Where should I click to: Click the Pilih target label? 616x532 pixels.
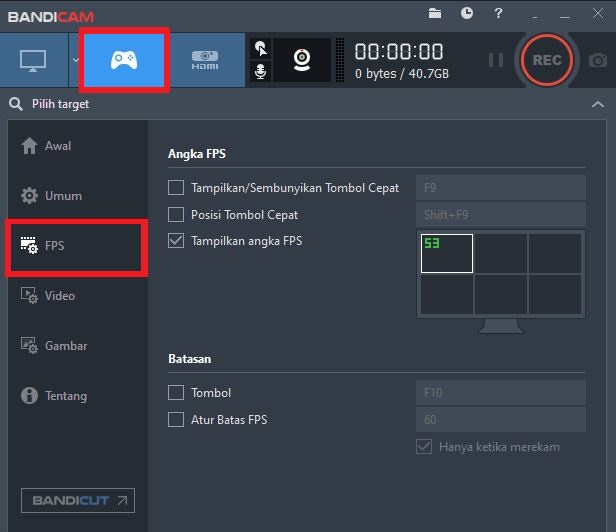(x=60, y=104)
